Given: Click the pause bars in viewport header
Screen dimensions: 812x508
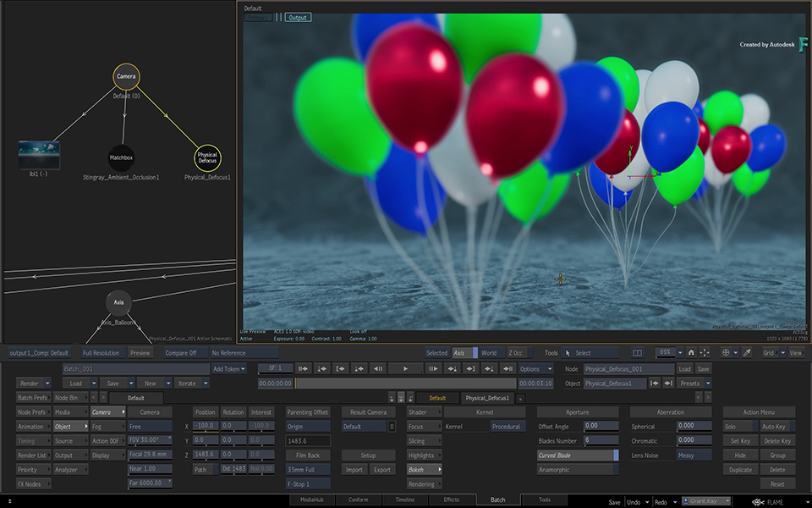Looking at the screenshot, I should coord(278,17).
